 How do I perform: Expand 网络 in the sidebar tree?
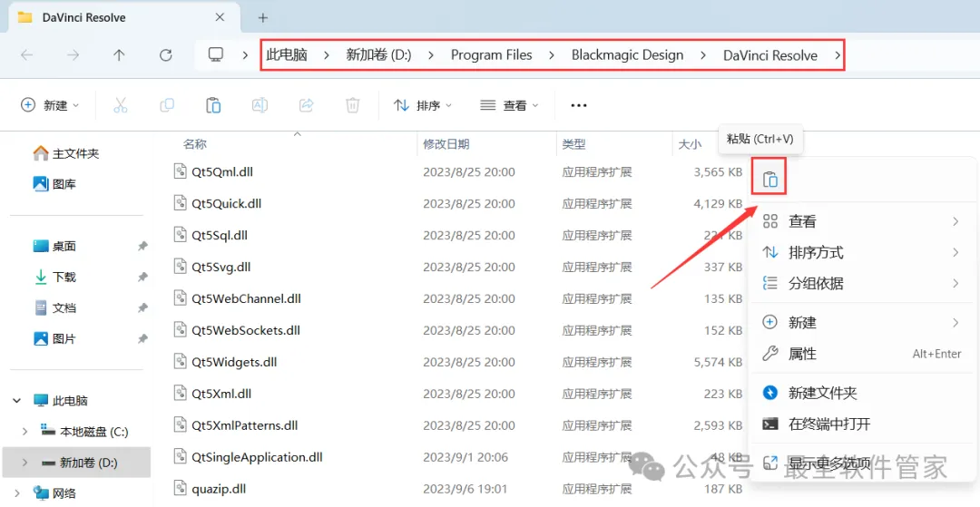[x=16, y=494]
